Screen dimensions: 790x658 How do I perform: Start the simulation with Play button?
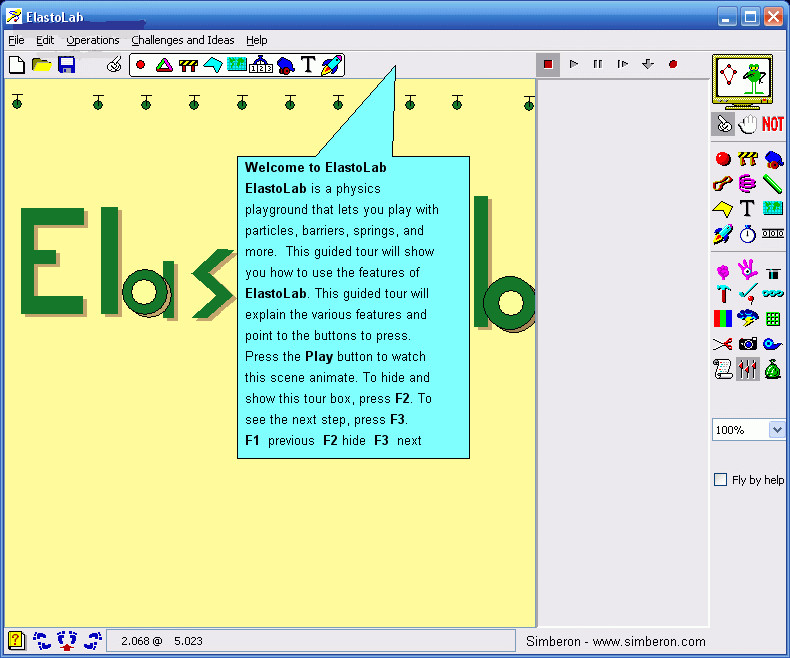[573, 64]
